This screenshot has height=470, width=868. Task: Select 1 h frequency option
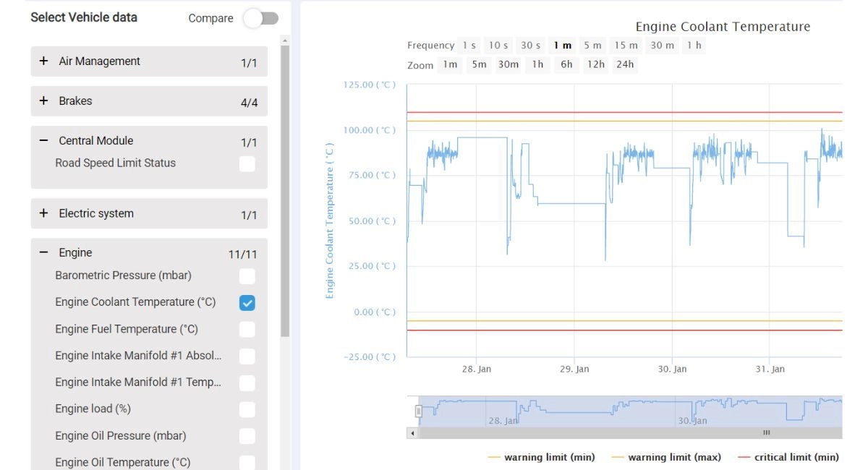pyautogui.click(x=693, y=45)
